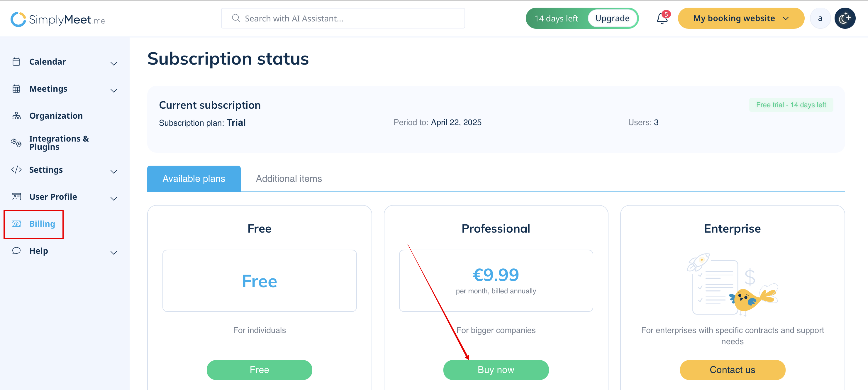Click the Help chat bubble icon
The image size is (868, 390).
click(16, 251)
